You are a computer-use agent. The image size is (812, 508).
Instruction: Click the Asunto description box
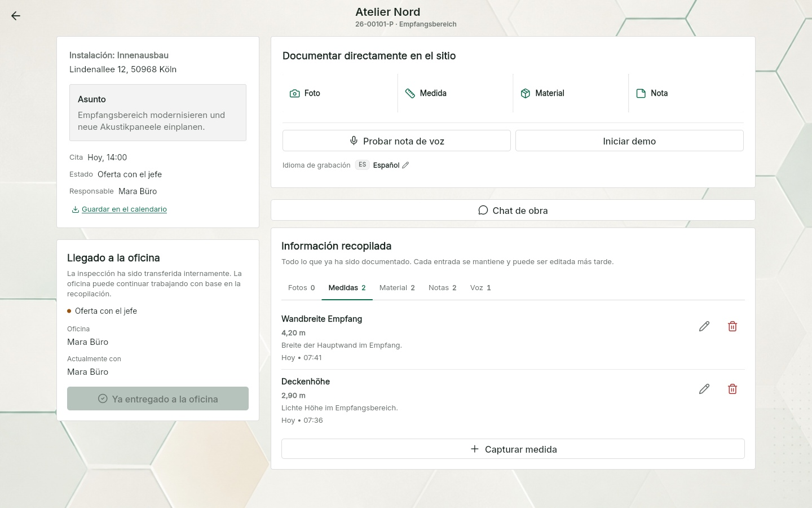(158, 112)
